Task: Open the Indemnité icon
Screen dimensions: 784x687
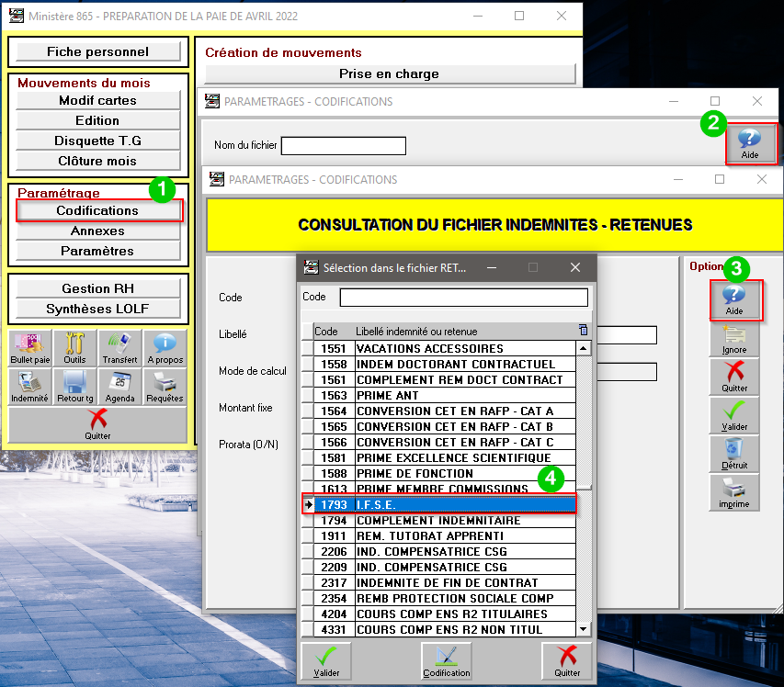Action: [29, 387]
